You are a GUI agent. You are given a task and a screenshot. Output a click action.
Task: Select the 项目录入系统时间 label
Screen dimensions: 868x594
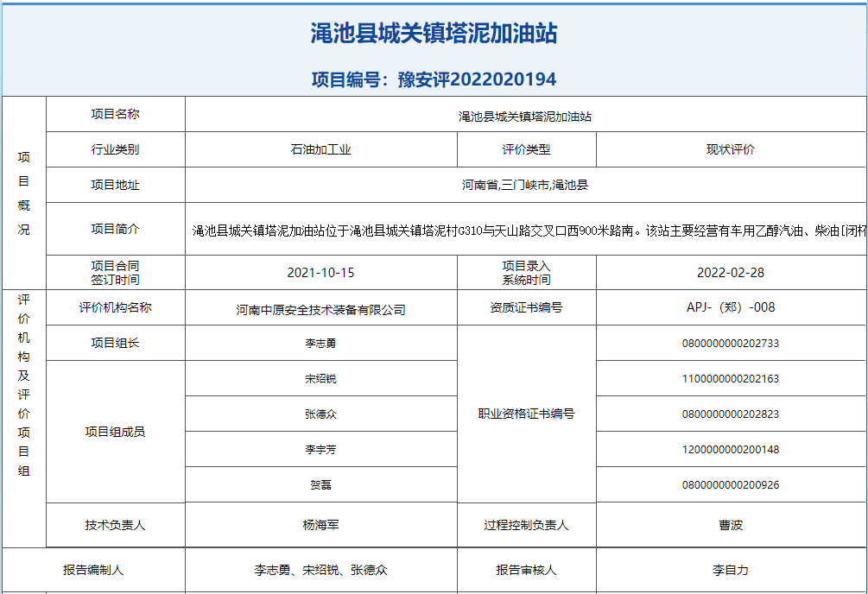[526, 273]
